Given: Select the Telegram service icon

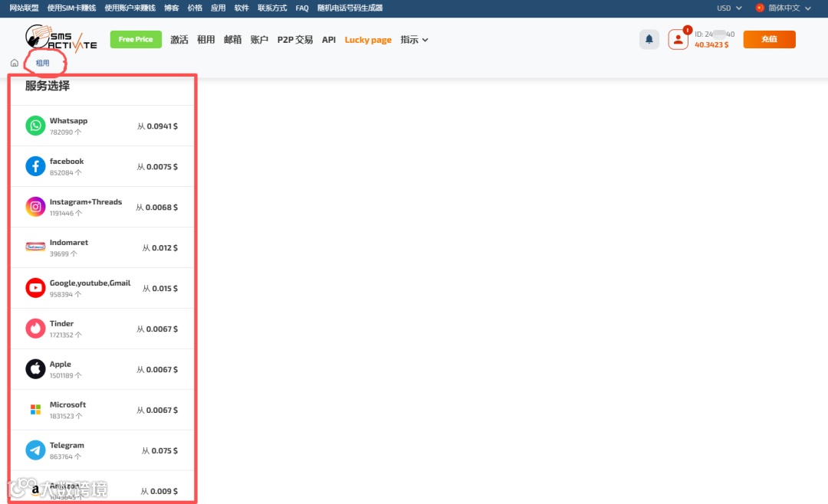Looking at the screenshot, I should (35, 450).
